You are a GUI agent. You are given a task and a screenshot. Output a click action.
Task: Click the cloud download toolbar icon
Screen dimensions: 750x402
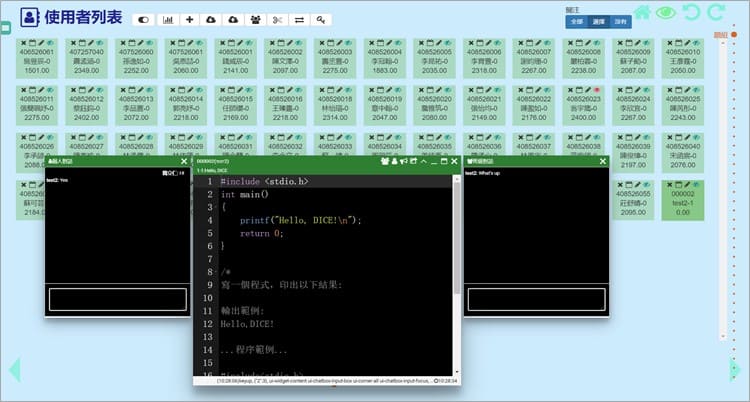233,19
